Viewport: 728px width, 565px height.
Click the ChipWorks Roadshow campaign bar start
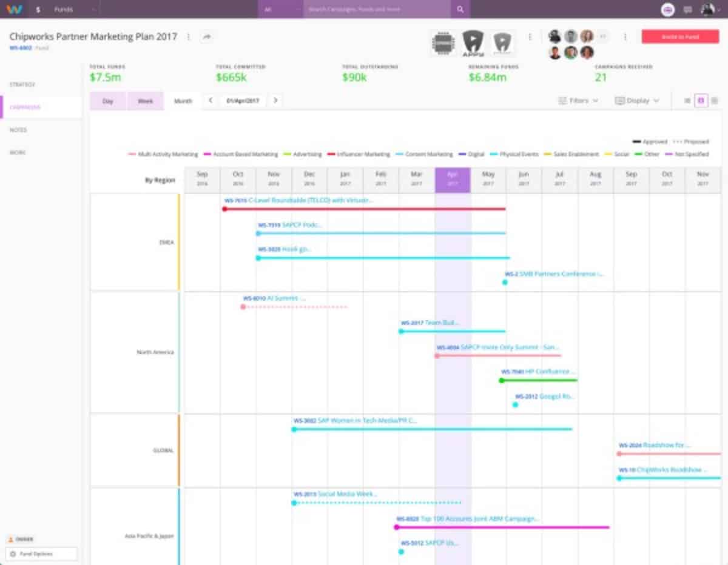click(619, 478)
